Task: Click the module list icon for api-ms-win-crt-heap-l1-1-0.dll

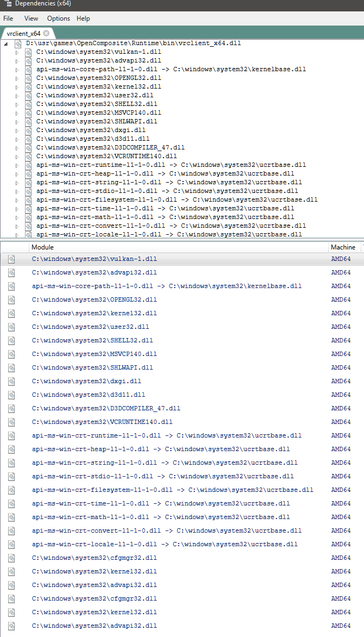Action: [x=11, y=449]
